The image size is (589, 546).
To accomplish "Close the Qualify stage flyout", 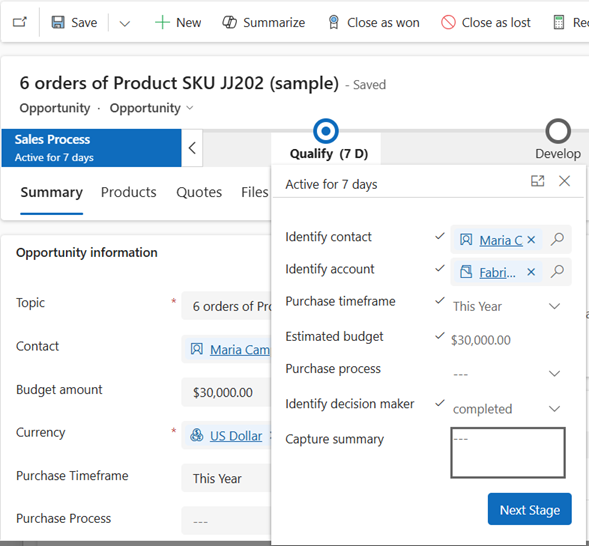I will (565, 181).
